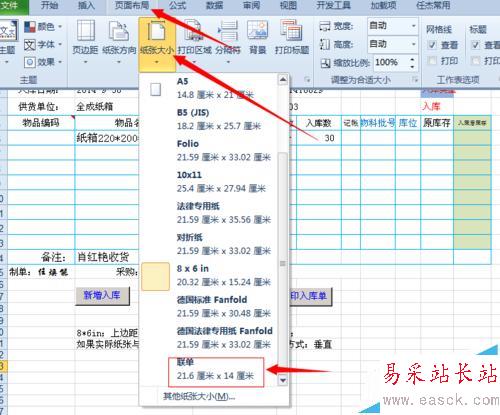The height and width of the screenshot is (415, 500).
Task: Switch to the 视图 tab
Action: pos(288,6)
